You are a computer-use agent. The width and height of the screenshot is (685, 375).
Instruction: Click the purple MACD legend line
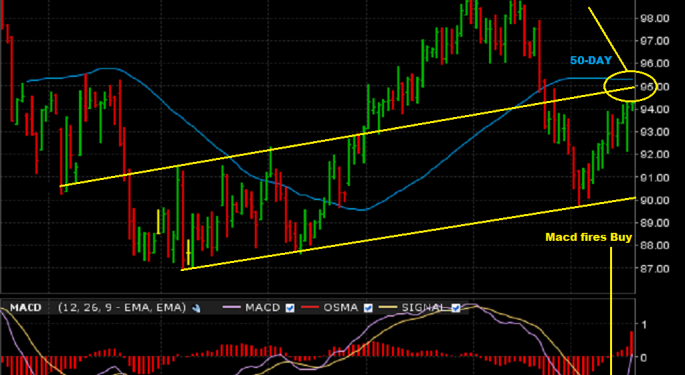(x=232, y=308)
